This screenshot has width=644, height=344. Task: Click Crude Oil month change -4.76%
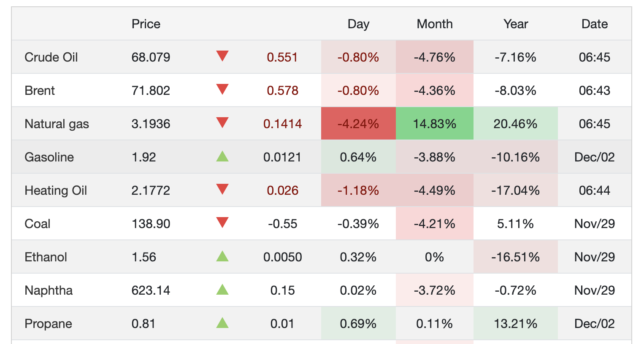435,57
